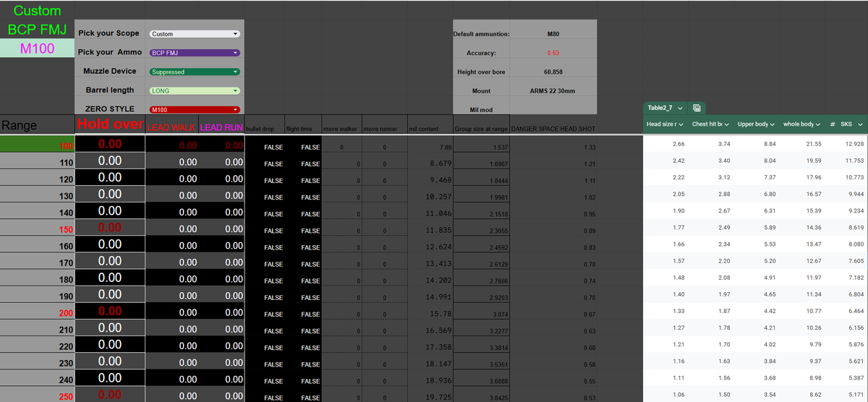Image resolution: width=868 pixels, height=402 pixels.
Task: Select the mil contant value 15.78
Action: tap(430, 313)
